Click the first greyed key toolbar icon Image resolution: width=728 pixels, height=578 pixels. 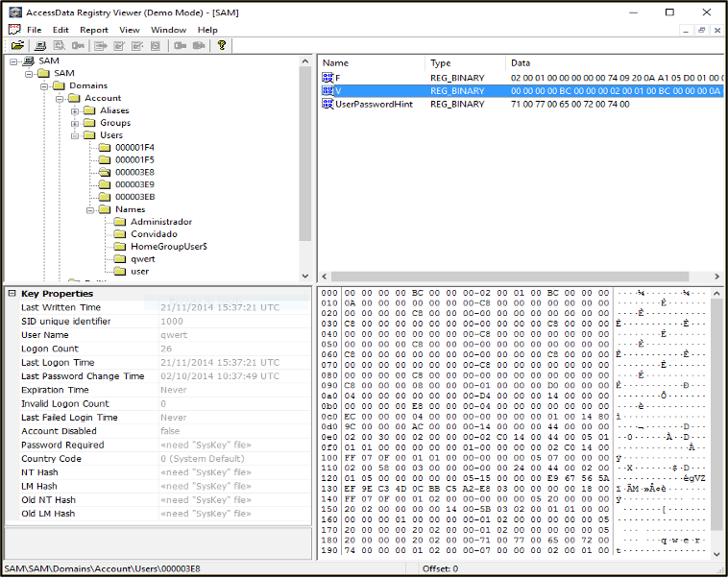[78, 45]
